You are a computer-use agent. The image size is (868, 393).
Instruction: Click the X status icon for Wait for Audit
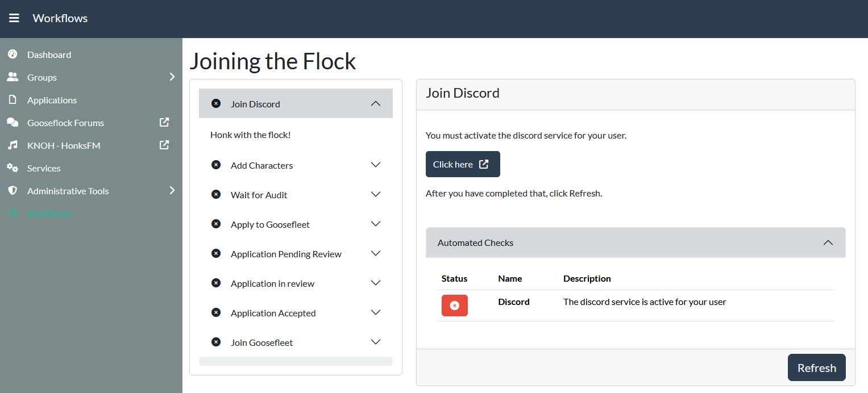(x=216, y=194)
